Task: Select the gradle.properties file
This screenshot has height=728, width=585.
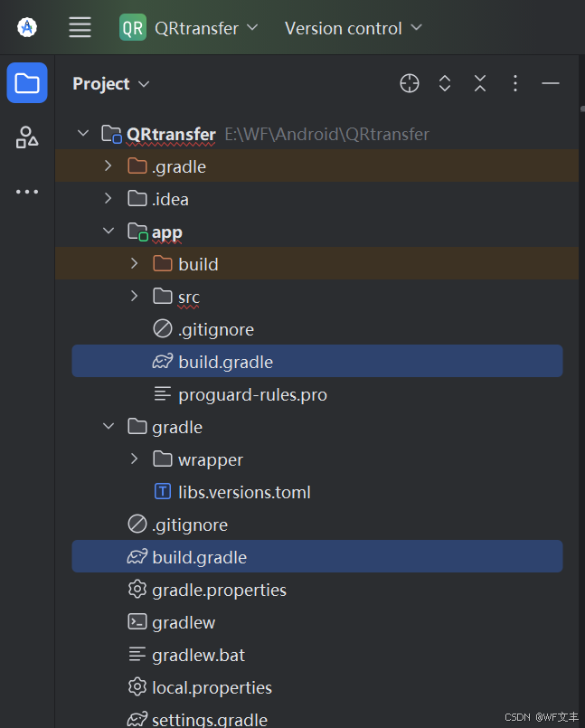Action: pyautogui.click(x=219, y=590)
